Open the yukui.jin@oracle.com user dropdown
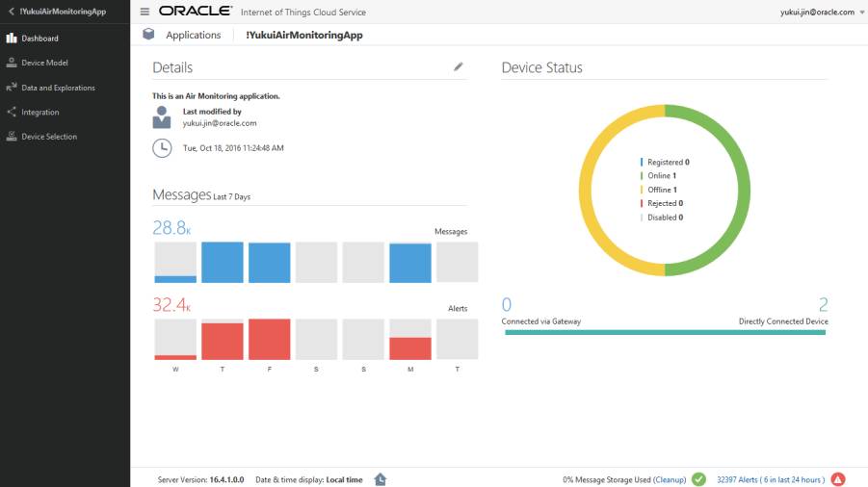Viewport: 868px width, 487px height. point(822,12)
